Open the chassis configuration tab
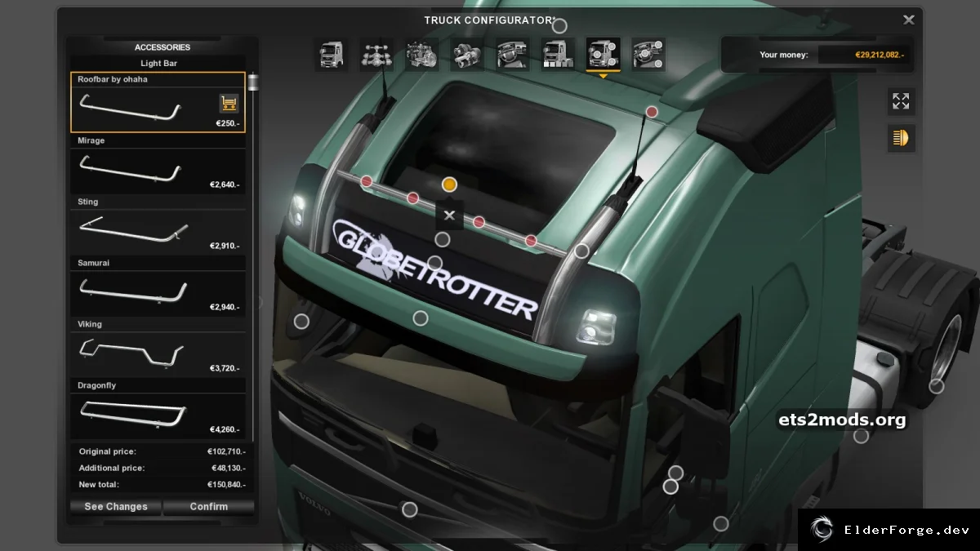Screen dimensions: 980x551 point(376,55)
